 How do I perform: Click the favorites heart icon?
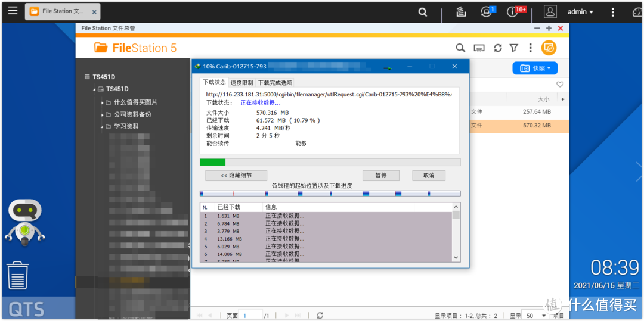(x=559, y=85)
